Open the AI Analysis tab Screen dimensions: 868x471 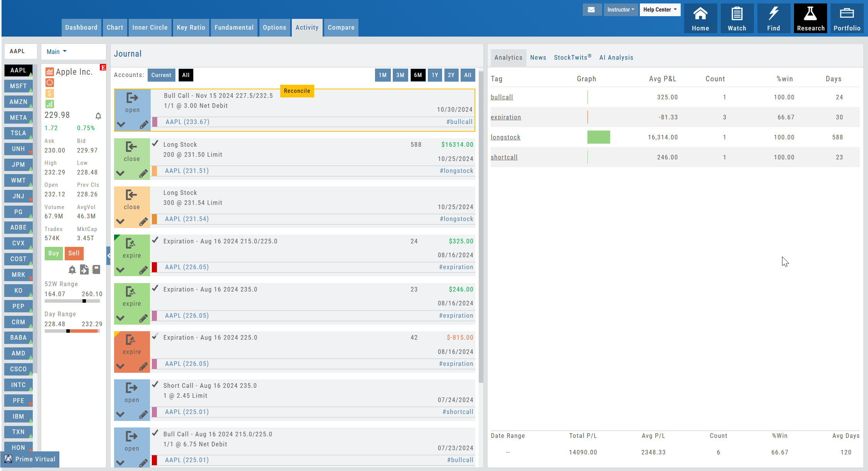click(616, 57)
